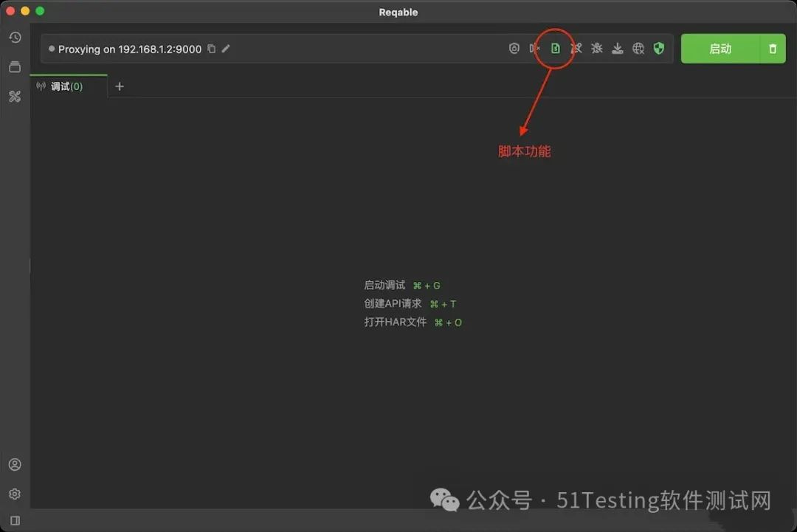Clear the list with the trash icon

point(773,49)
